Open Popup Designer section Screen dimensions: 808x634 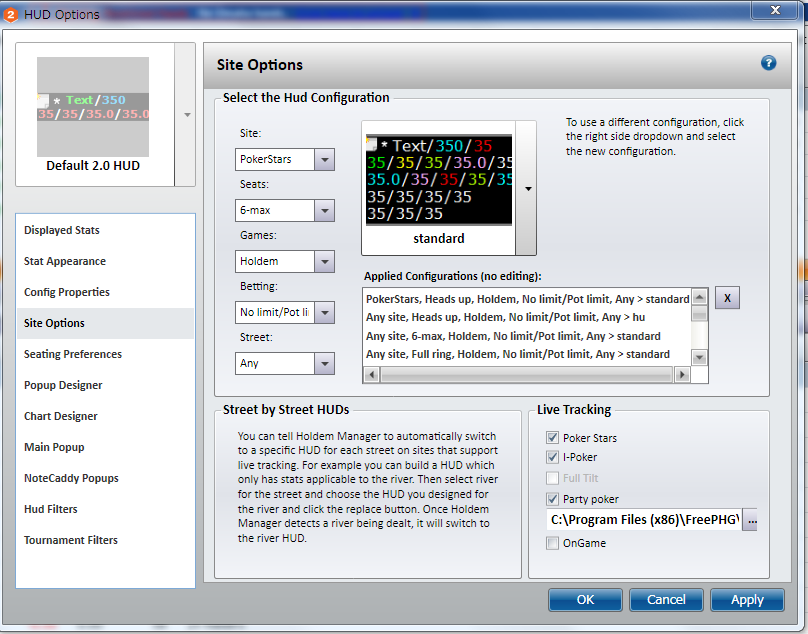(x=106, y=385)
